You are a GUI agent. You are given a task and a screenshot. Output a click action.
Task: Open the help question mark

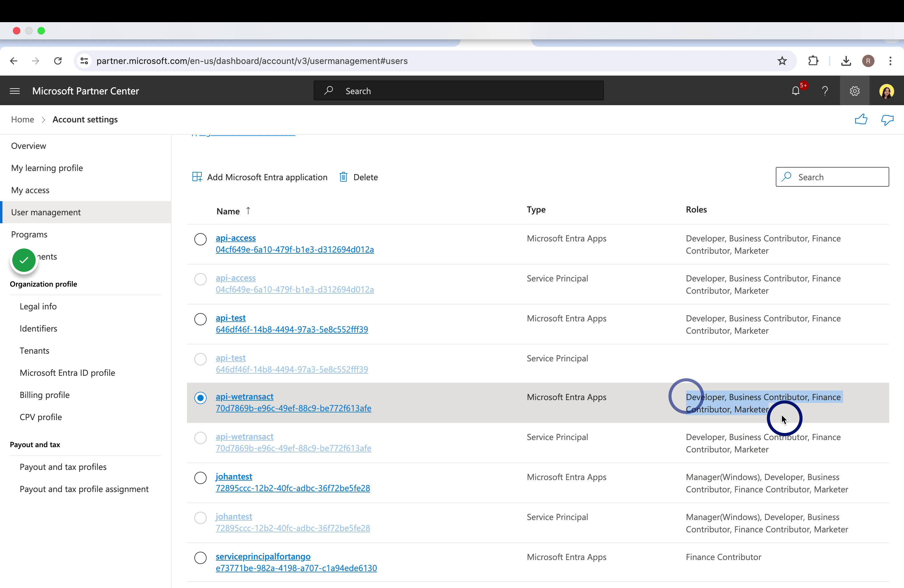(x=825, y=91)
